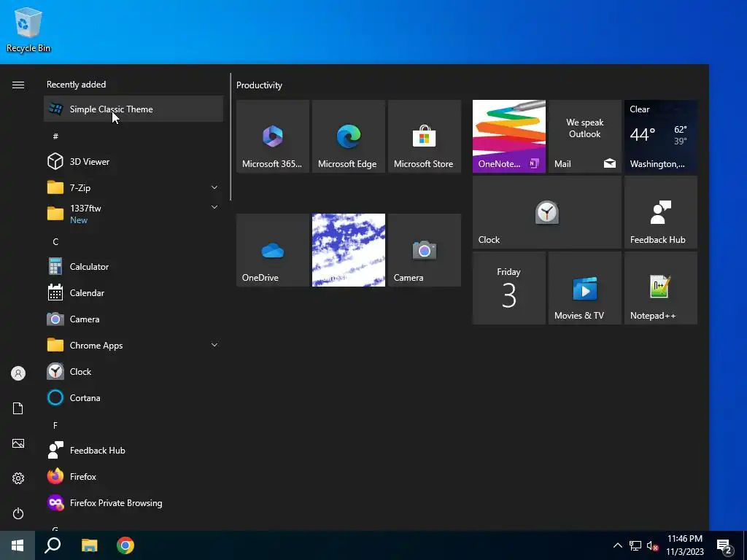Click the Recently added heading
Image resolution: width=747 pixels, height=560 pixels.
pos(76,85)
